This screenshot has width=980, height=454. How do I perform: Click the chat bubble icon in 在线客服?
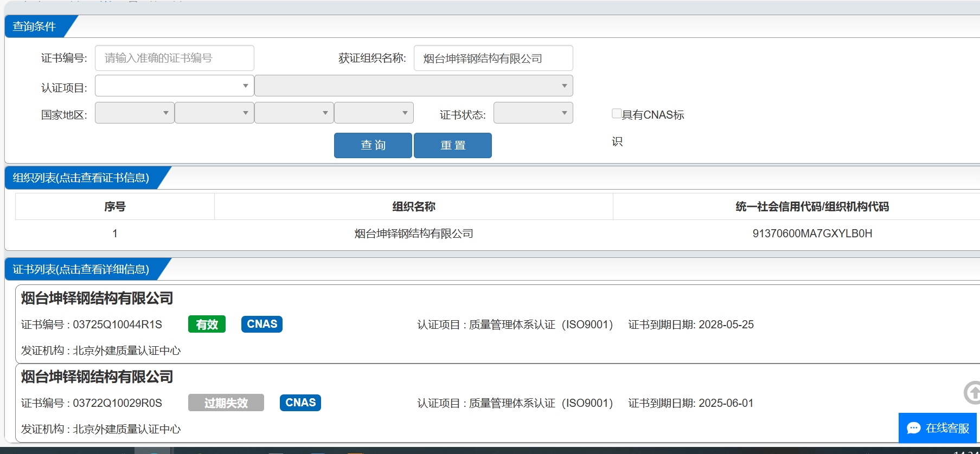tap(914, 428)
